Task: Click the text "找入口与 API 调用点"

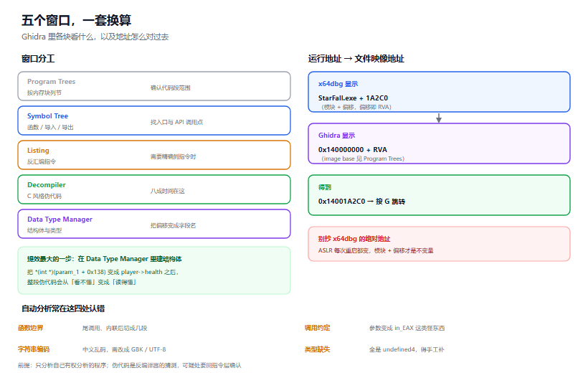Action: (176, 123)
